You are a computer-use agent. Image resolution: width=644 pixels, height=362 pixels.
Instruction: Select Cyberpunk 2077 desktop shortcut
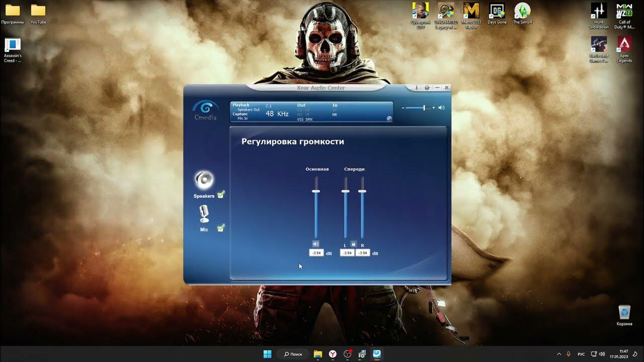(420, 16)
